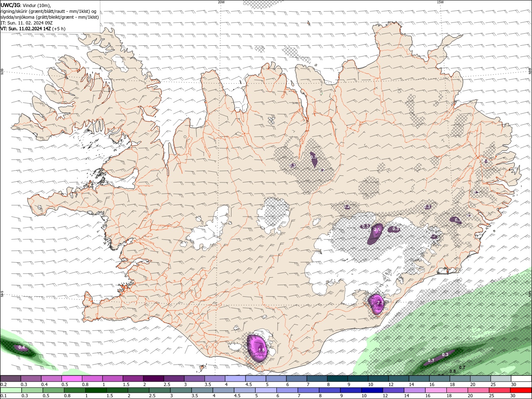Click the 0.4 rain value in southwest sea

point(22,347)
